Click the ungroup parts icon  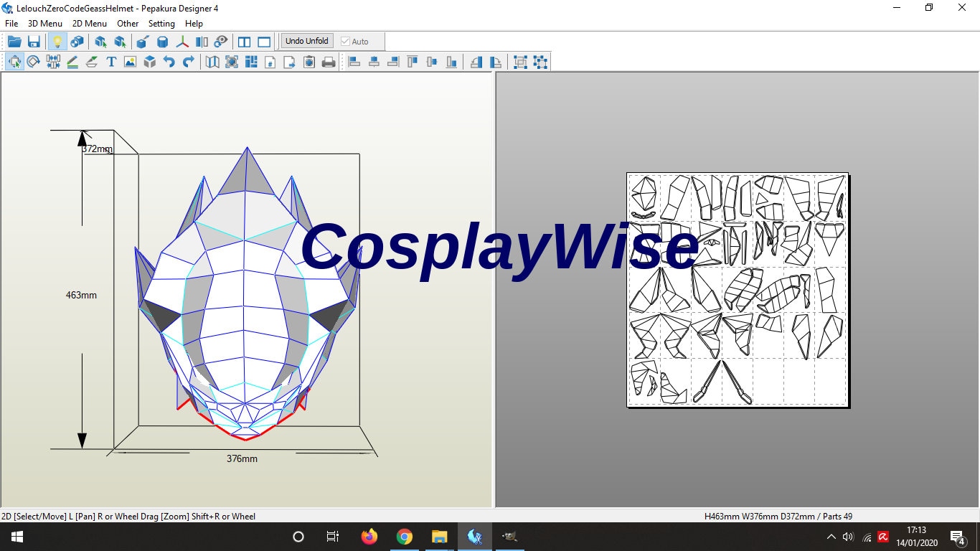(540, 62)
